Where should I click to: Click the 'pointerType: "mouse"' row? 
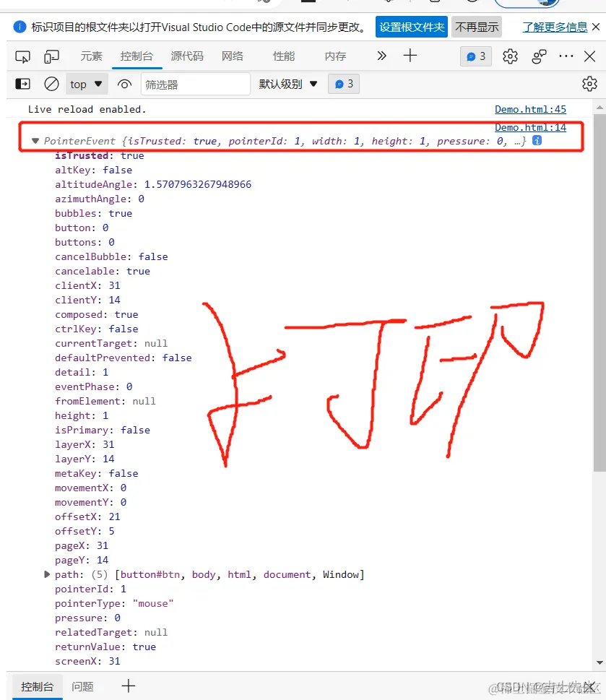[x=114, y=604]
